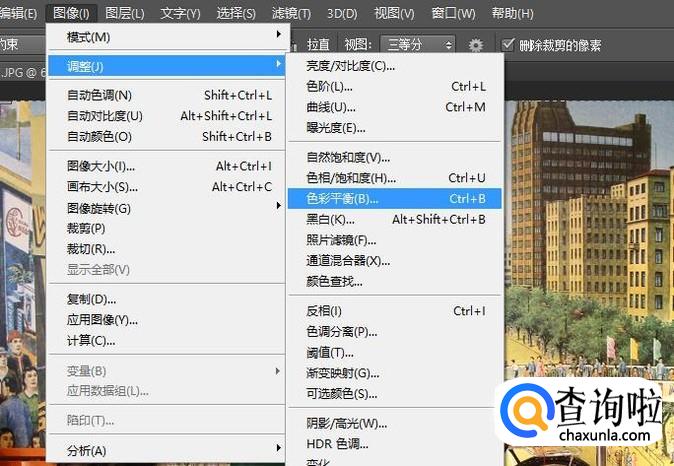The height and width of the screenshot is (466, 674).
Task: Choose 计算(C)... command
Action: 166,340
